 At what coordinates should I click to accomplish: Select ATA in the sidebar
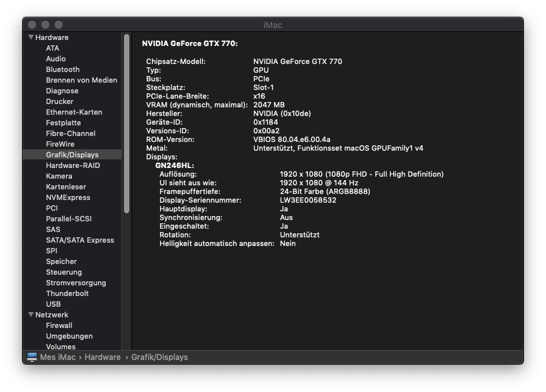53,48
